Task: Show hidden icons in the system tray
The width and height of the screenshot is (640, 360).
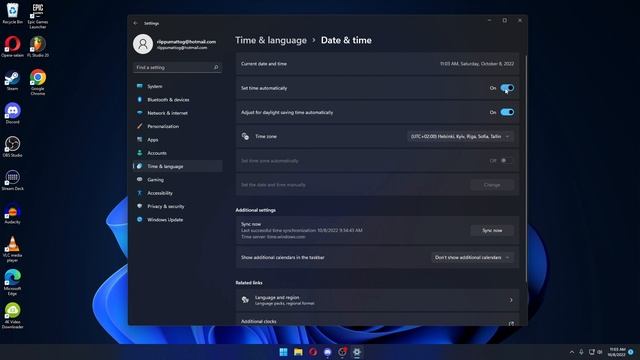Action: pos(571,352)
